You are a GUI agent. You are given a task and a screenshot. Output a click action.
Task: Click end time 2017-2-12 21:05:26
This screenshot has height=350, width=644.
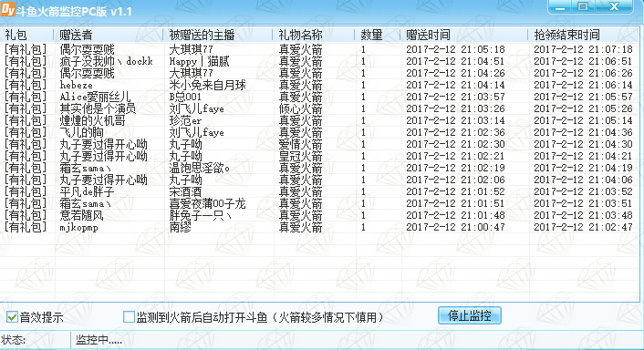pyautogui.click(x=583, y=108)
